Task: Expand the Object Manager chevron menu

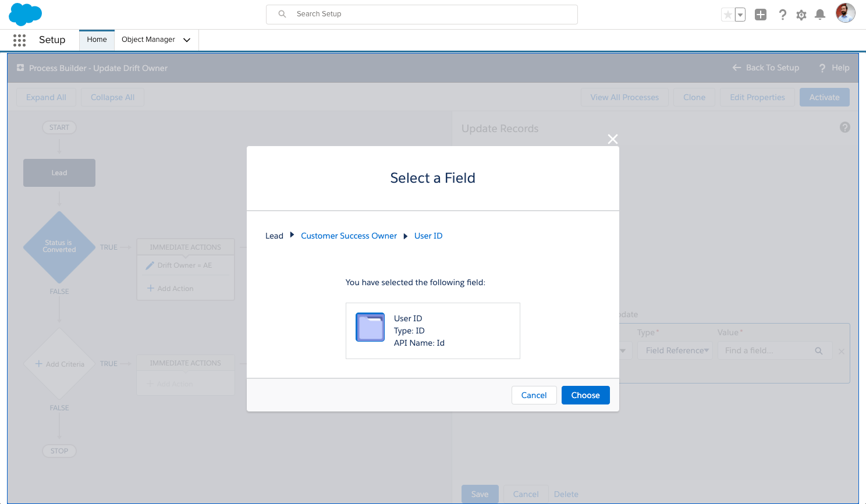Action: pyautogui.click(x=187, y=40)
